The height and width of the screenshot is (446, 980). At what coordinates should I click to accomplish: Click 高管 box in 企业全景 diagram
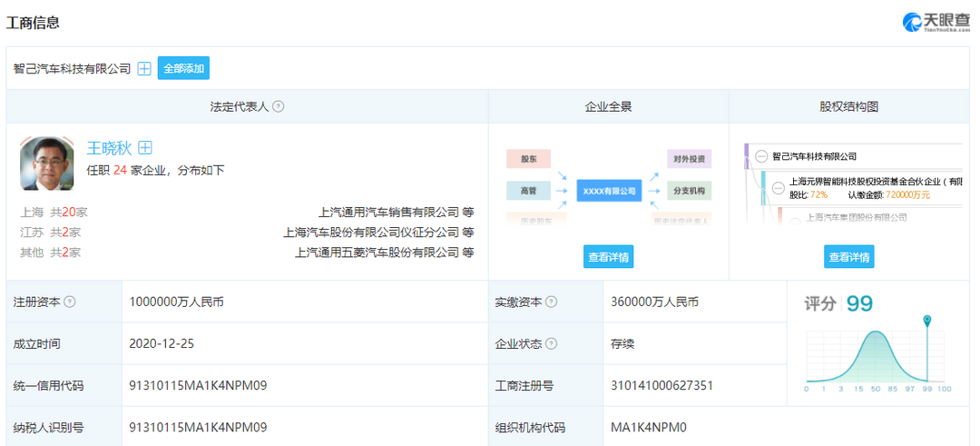[529, 191]
